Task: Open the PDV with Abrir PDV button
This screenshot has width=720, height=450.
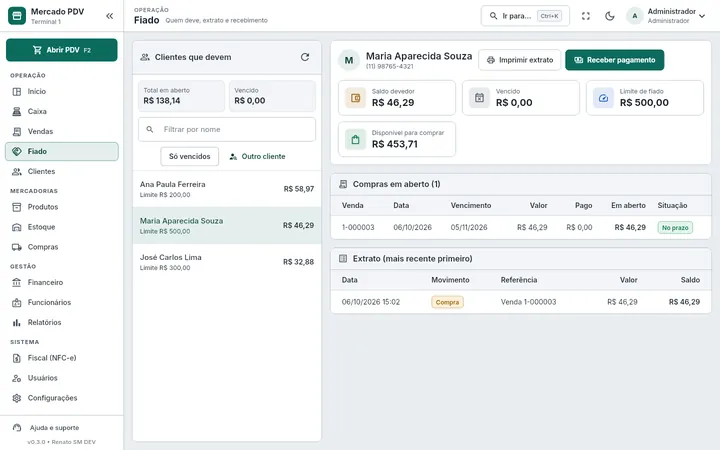Action: (62, 50)
